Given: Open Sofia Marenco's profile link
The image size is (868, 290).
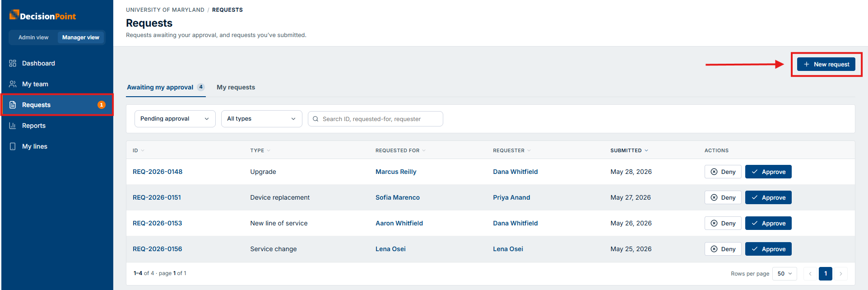Looking at the screenshot, I should click(x=398, y=197).
